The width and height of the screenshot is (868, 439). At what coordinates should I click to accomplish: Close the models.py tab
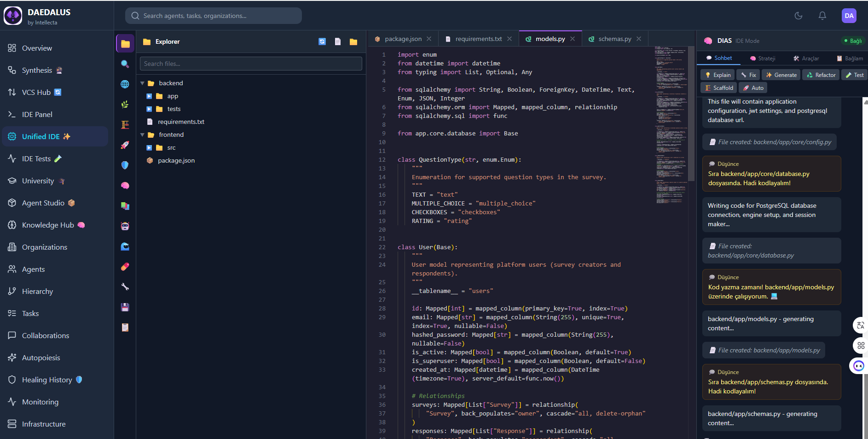click(x=573, y=39)
